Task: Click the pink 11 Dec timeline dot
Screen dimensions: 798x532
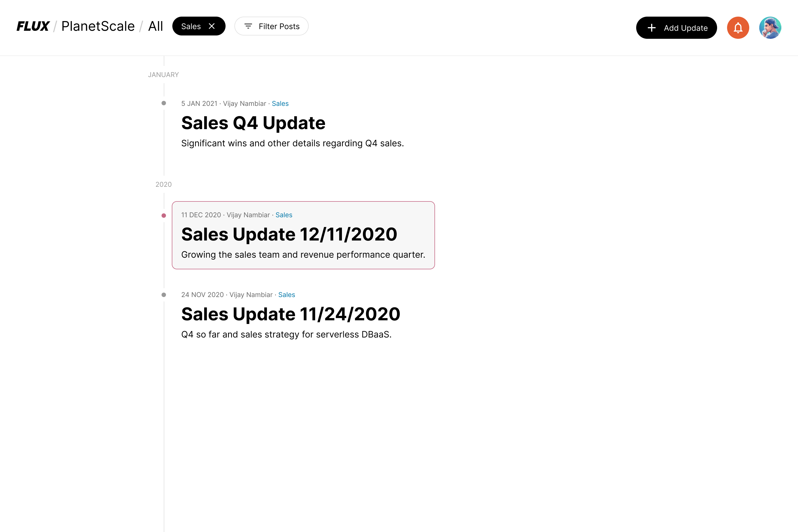Action: click(x=163, y=216)
